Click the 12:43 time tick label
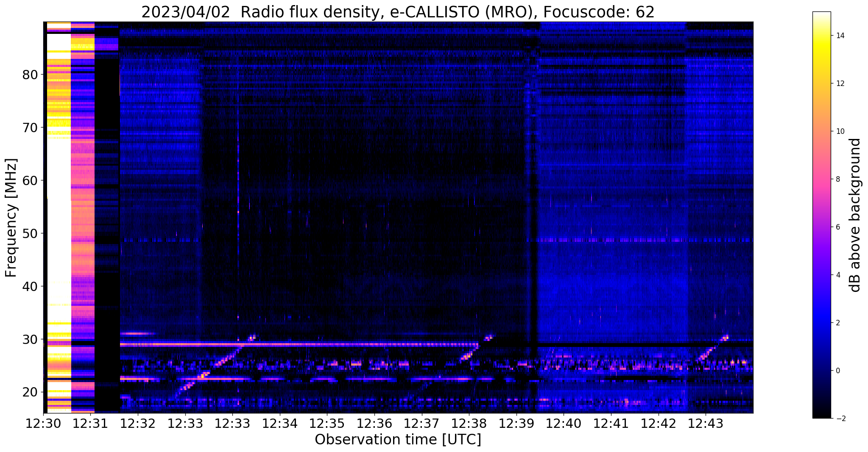Viewport: 868px width, 452px height. (705, 423)
